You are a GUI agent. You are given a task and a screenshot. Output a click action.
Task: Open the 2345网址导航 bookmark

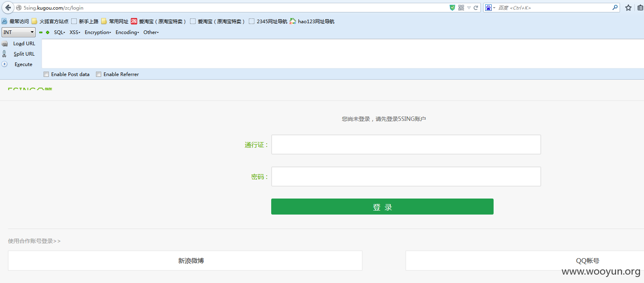(x=268, y=21)
